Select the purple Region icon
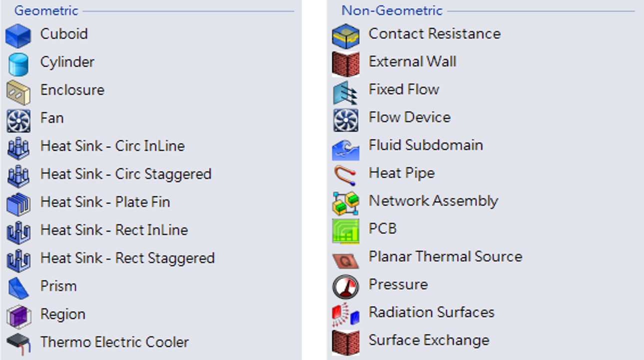Screen dimensions: 644x360 (x=18, y=316)
